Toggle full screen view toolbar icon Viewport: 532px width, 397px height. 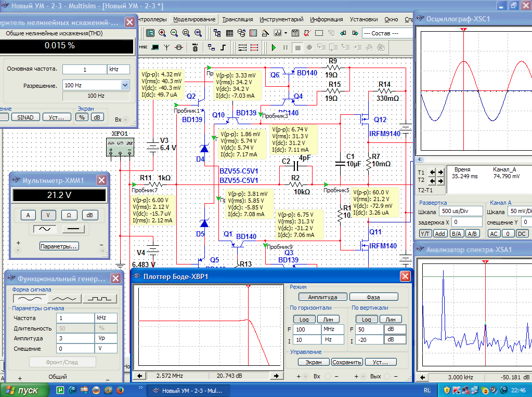click(x=150, y=33)
